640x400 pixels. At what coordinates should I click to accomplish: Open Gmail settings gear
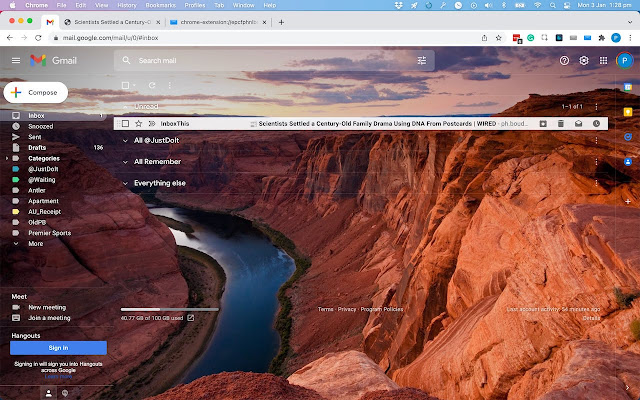click(584, 60)
